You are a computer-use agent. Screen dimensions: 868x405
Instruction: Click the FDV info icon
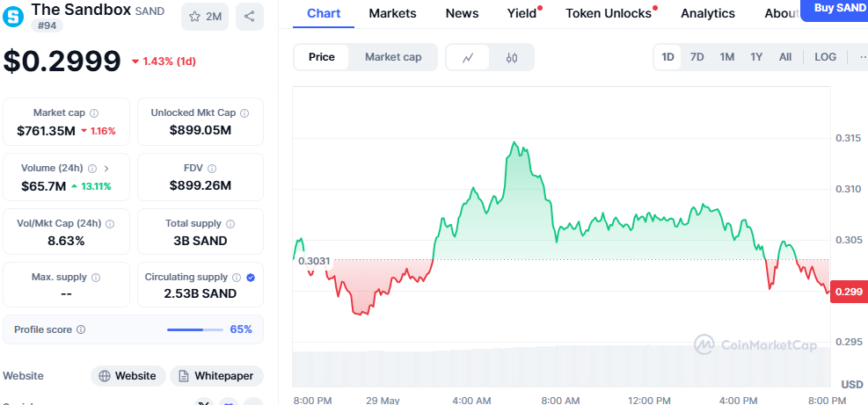[x=212, y=168]
